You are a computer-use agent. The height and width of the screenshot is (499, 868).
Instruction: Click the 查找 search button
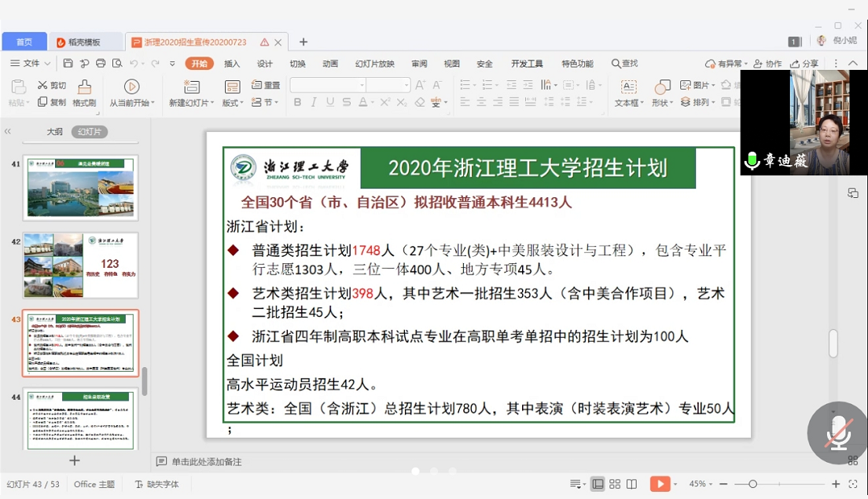[x=625, y=64]
